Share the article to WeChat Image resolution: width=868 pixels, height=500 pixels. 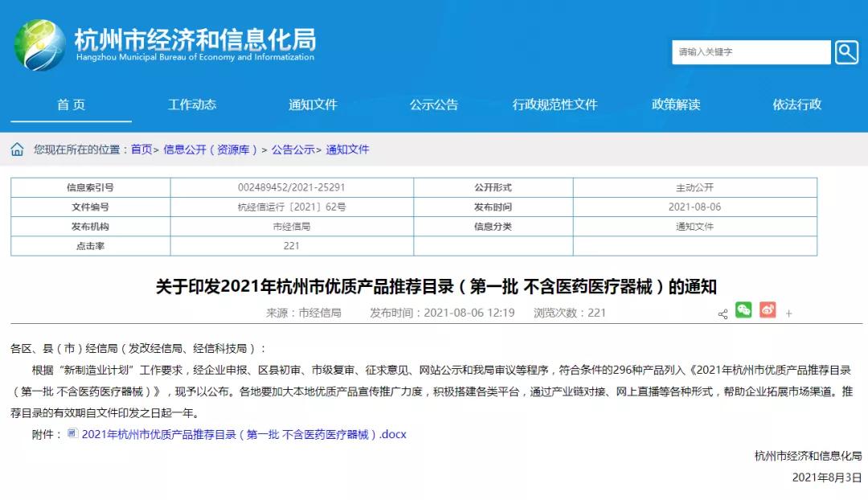[743, 310]
